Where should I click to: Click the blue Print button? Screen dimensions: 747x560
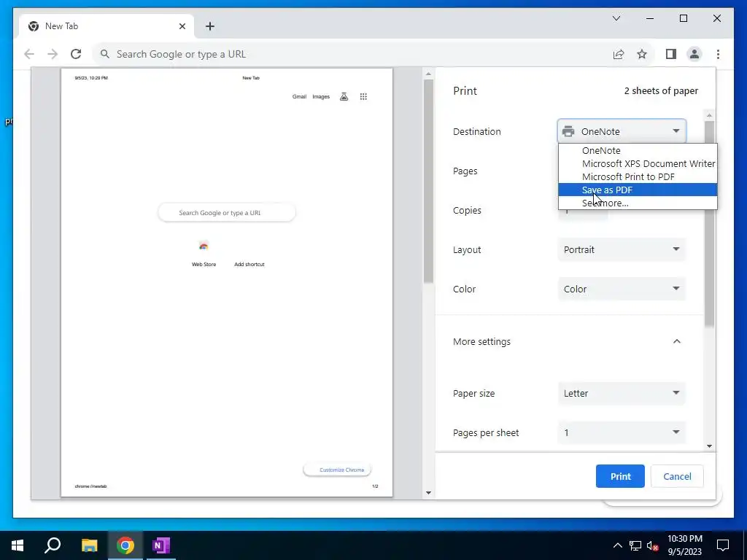tap(620, 476)
